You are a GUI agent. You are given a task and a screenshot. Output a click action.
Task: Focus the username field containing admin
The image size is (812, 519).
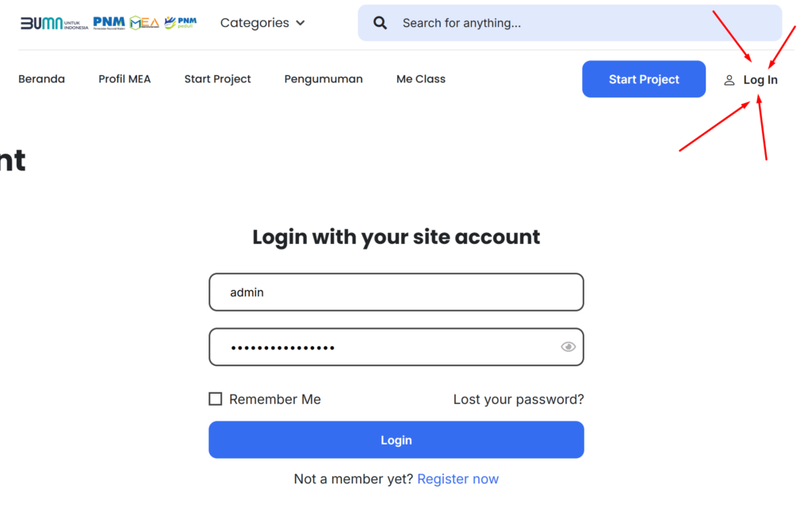click(x=396, y=292)
